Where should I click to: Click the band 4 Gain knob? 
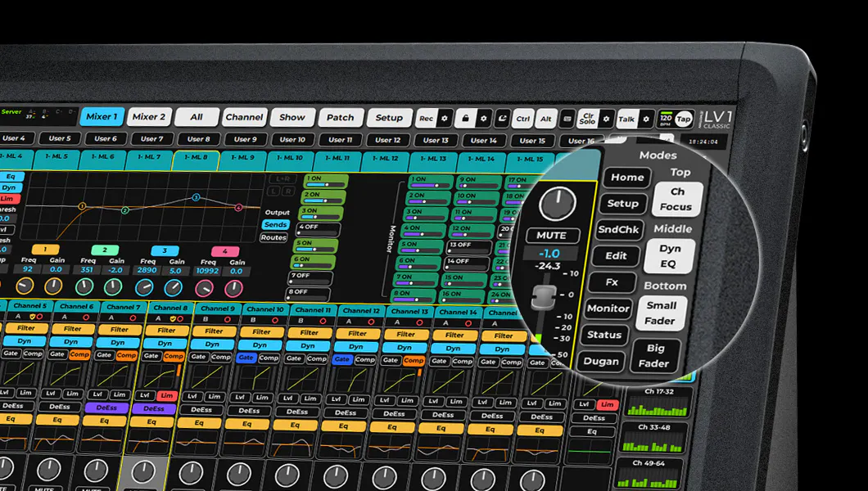[233, 288]
